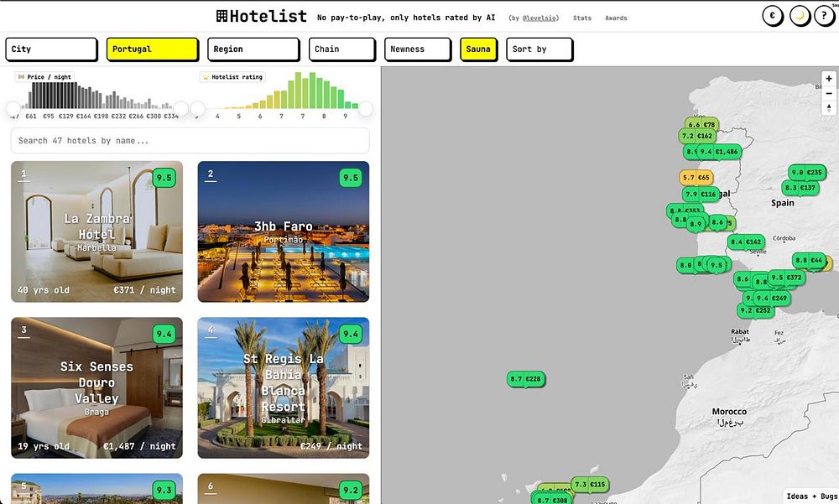Click the €1,487 / night price text
The height and width of the screenshot is (504, 839).
pyautogui.click(x=139, y=446)
